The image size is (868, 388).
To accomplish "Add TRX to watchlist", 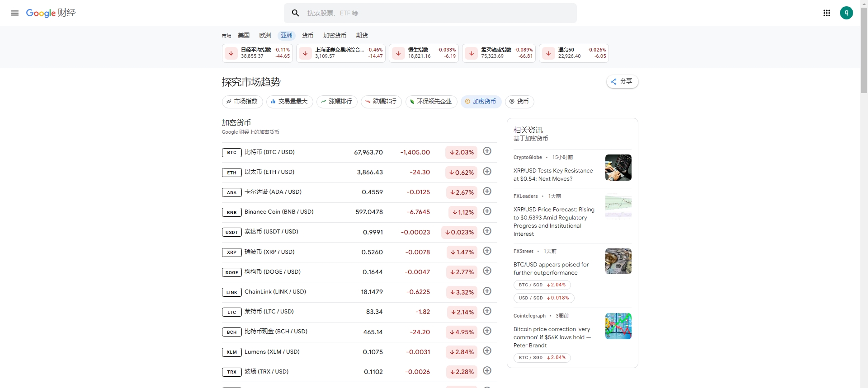I will pos(487,370).
